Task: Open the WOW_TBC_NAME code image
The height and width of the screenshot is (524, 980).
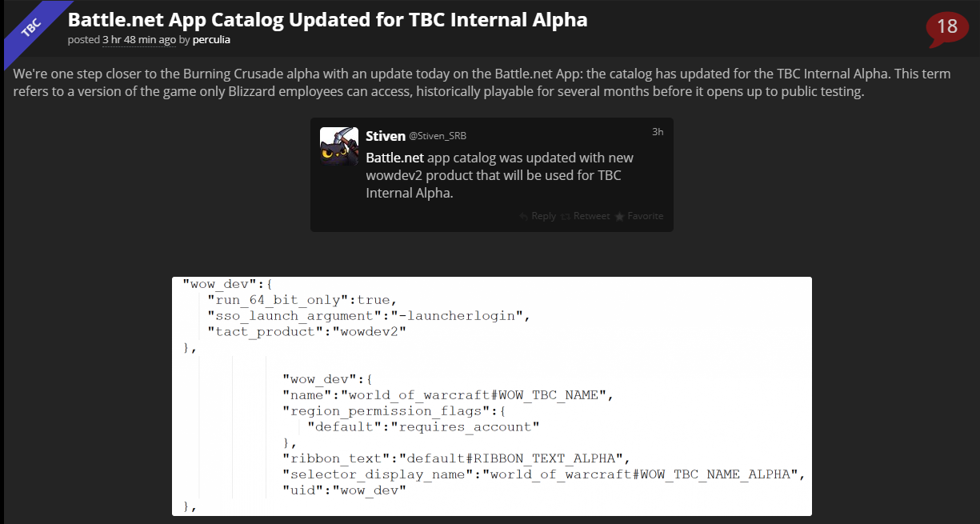Action: coord(492,436)
